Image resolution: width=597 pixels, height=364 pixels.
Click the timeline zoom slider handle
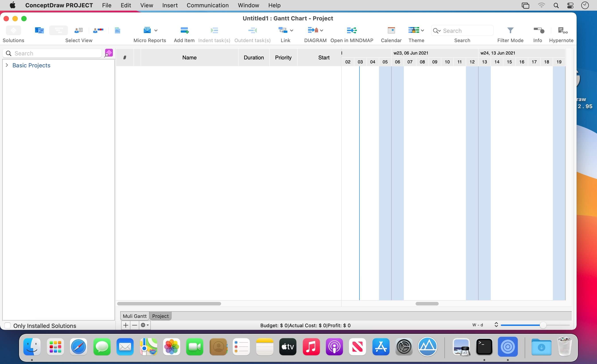pos(543,325)
